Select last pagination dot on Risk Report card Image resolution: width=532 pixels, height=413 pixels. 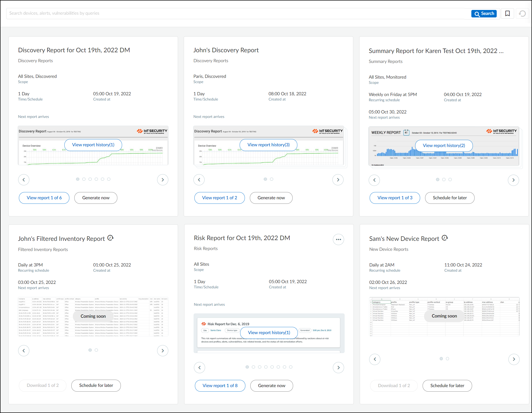(291, 367)
